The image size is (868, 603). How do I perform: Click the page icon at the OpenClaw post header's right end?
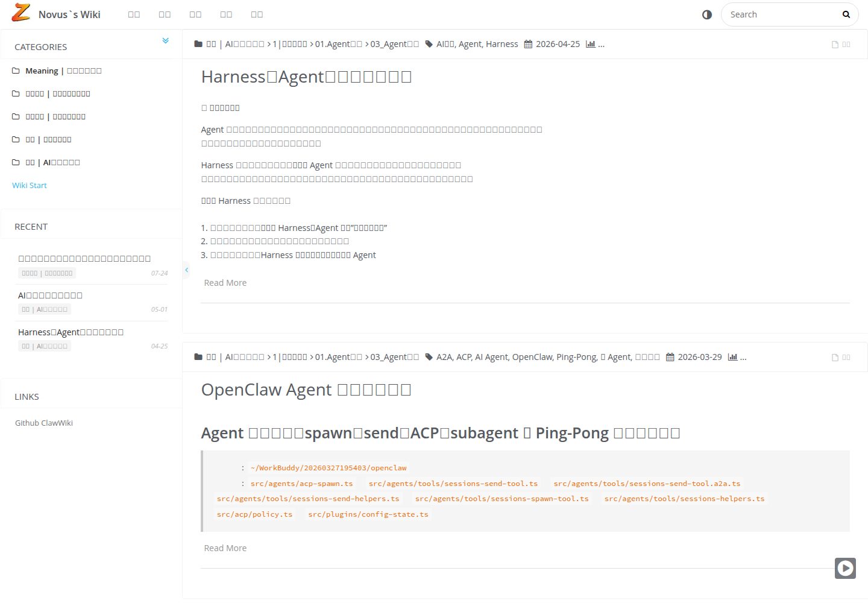click(x=835, y=358)
